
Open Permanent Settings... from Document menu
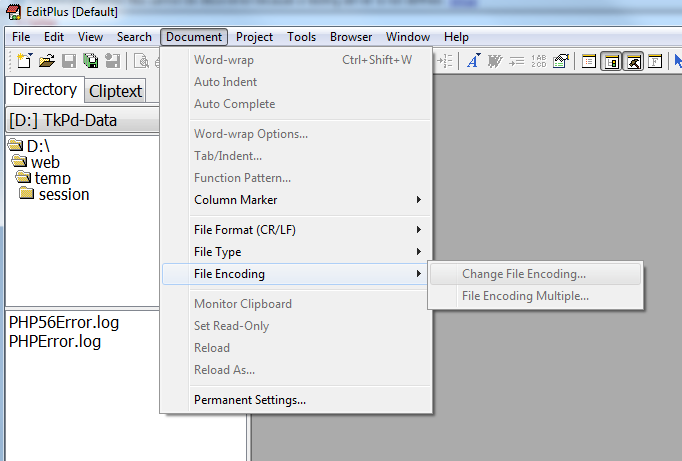296,400
